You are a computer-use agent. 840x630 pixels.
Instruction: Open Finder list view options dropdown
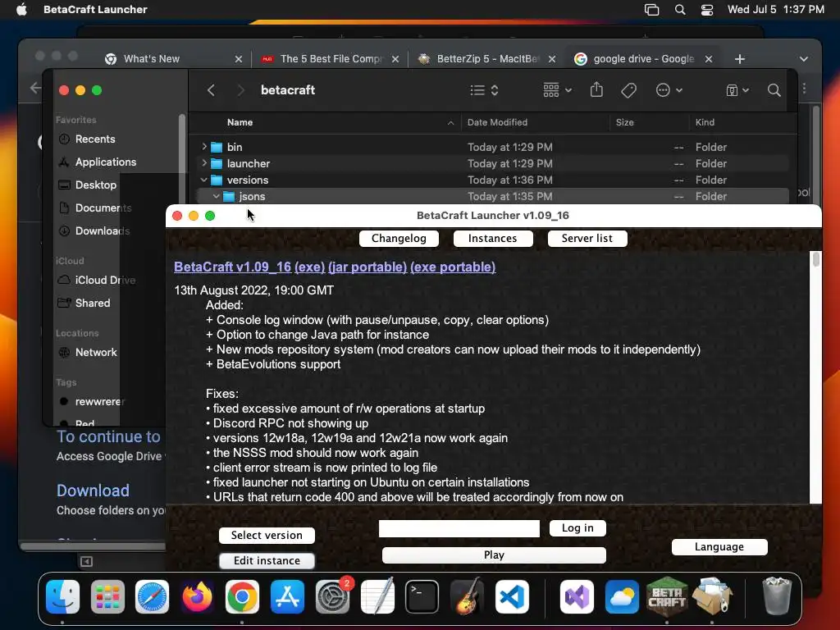[484, 90]
